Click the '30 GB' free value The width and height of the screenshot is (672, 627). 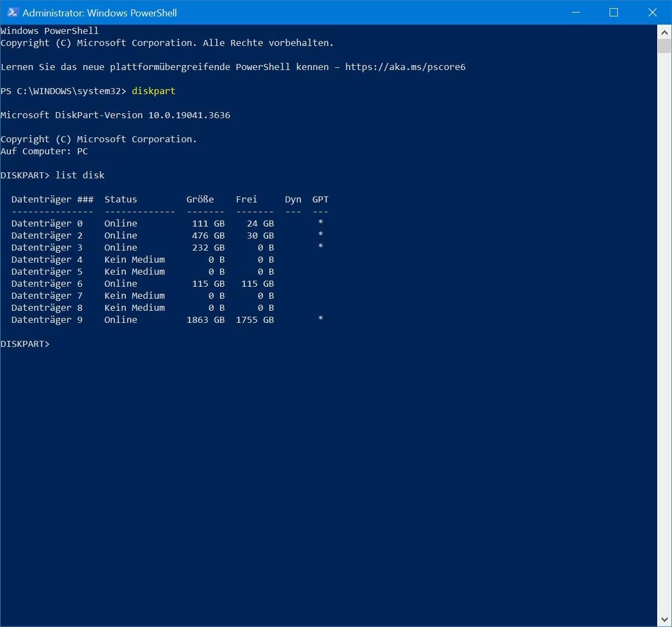pyautogui.click(x=260, y=235)
